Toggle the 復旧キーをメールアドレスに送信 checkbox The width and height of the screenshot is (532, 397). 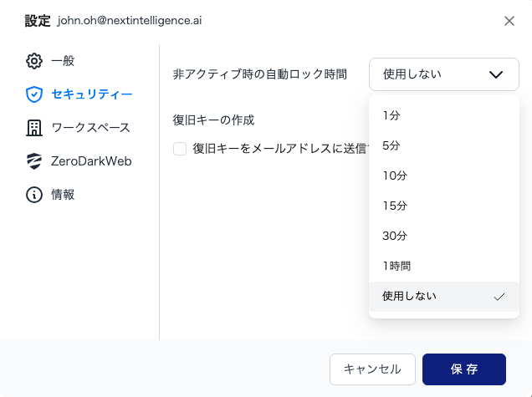(x=180, y=149)
